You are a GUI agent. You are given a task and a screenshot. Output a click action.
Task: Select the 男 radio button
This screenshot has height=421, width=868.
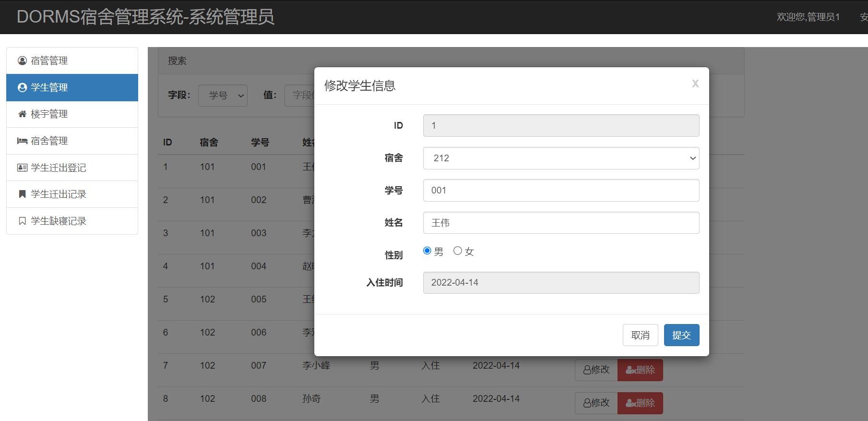tap(427, 251)
